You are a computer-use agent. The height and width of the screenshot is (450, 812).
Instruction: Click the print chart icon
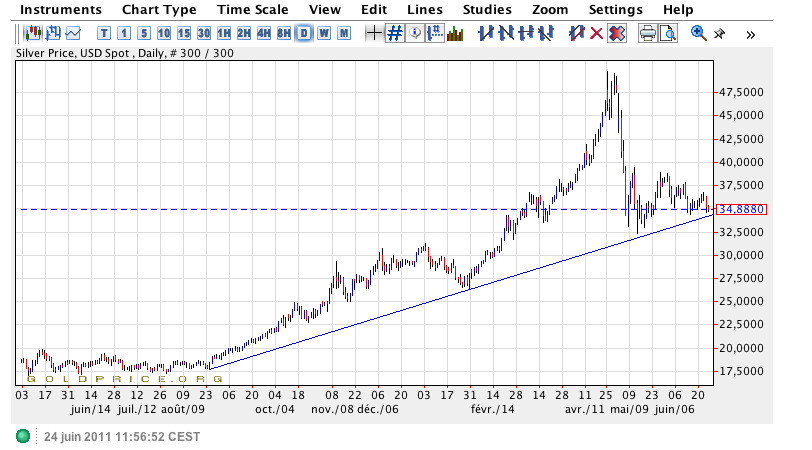coord(648,33)
